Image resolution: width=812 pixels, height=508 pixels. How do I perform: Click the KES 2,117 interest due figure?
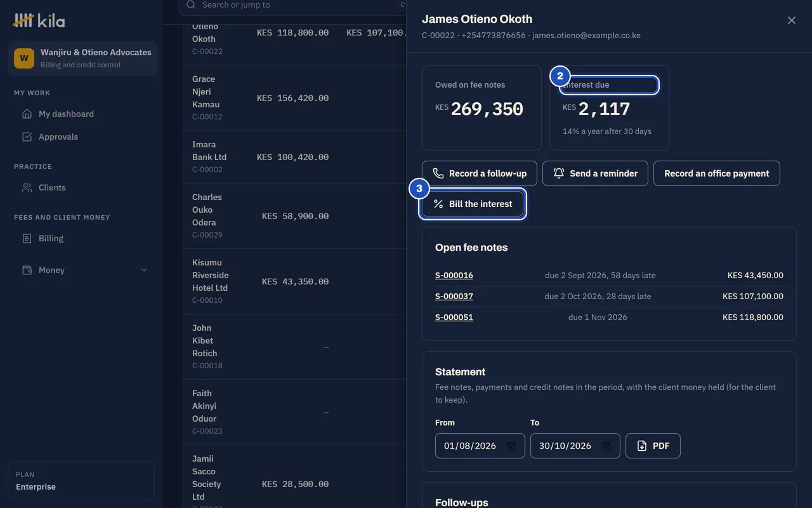tap(596, 109)
